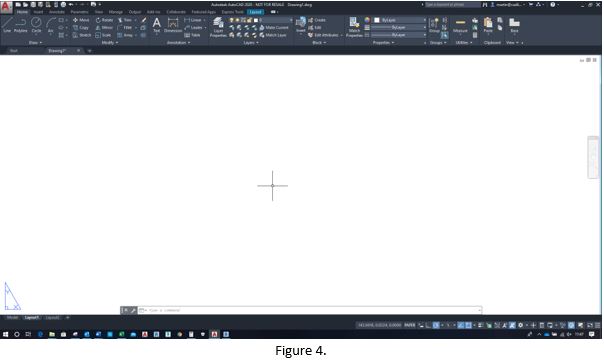604x364 pixels.
Task: Open the Layout2 tab
Action: (x=52, y=318)
